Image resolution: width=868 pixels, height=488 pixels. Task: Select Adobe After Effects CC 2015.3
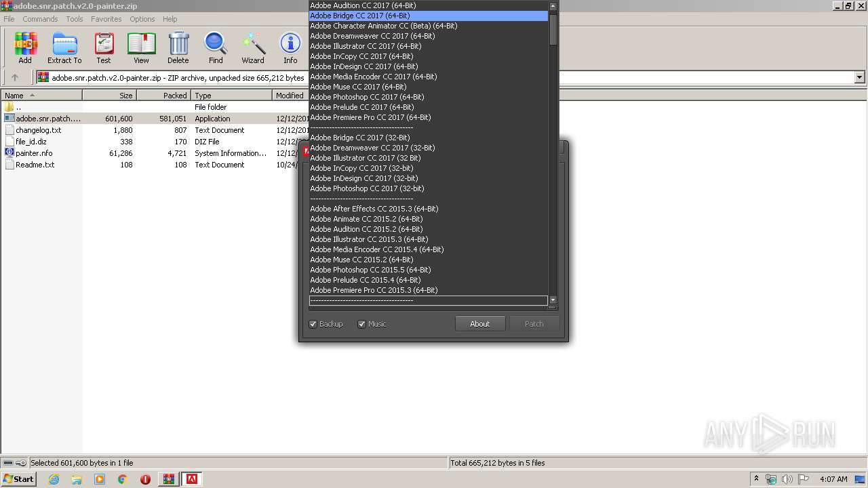coord(429,209)
